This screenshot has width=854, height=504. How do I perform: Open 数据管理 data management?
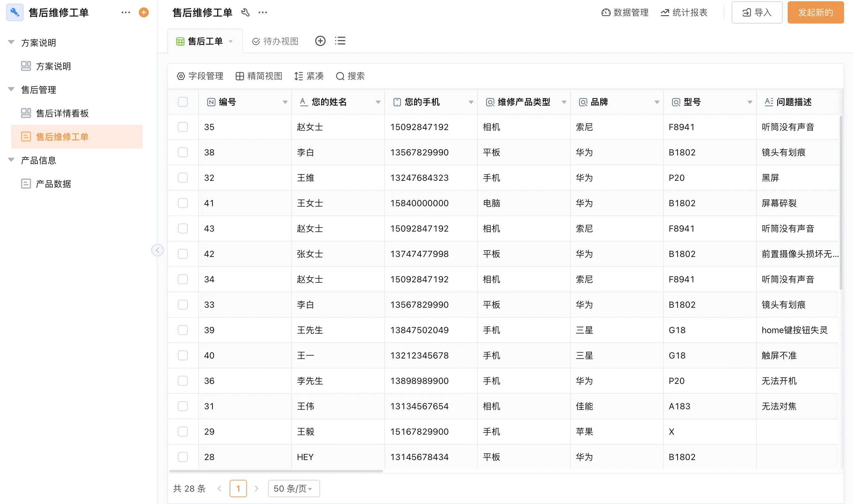(625, 13)
